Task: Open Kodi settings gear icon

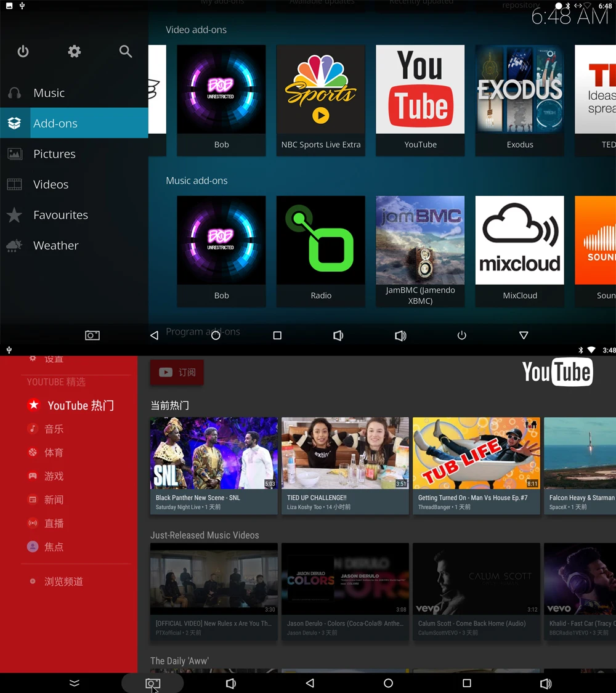Action: point(75,52)
